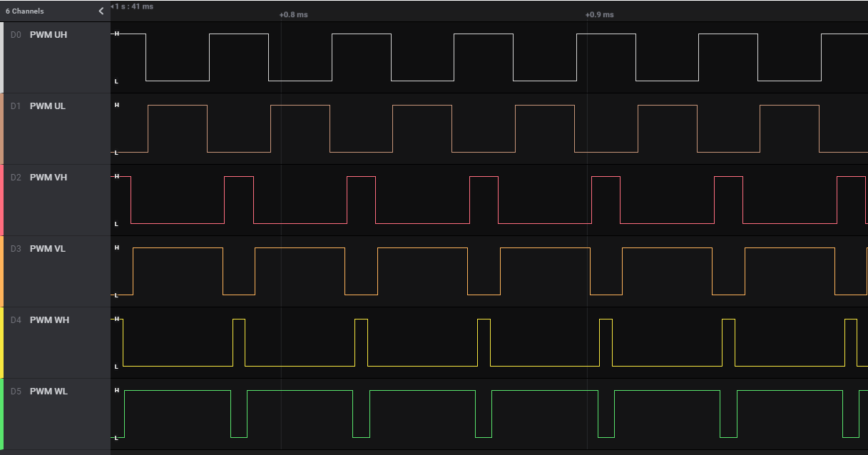Click the L level marker on PWM WL

(x=116, y=438)
